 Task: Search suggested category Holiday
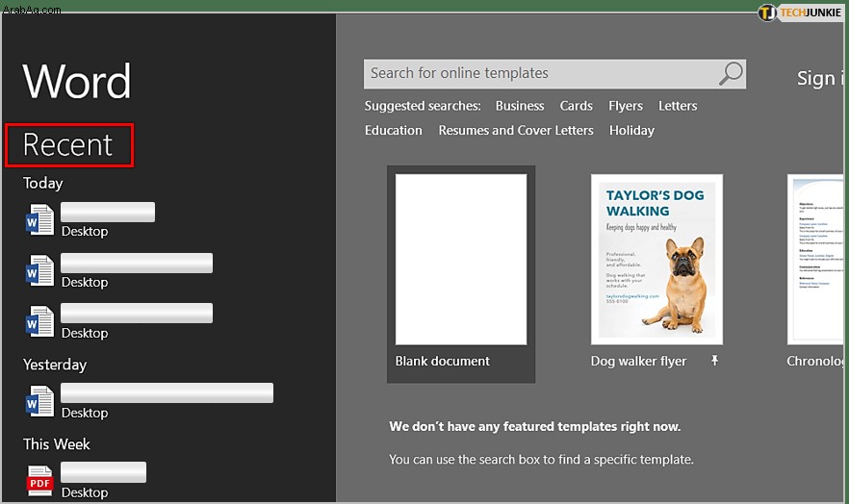(x=631, y=131)
